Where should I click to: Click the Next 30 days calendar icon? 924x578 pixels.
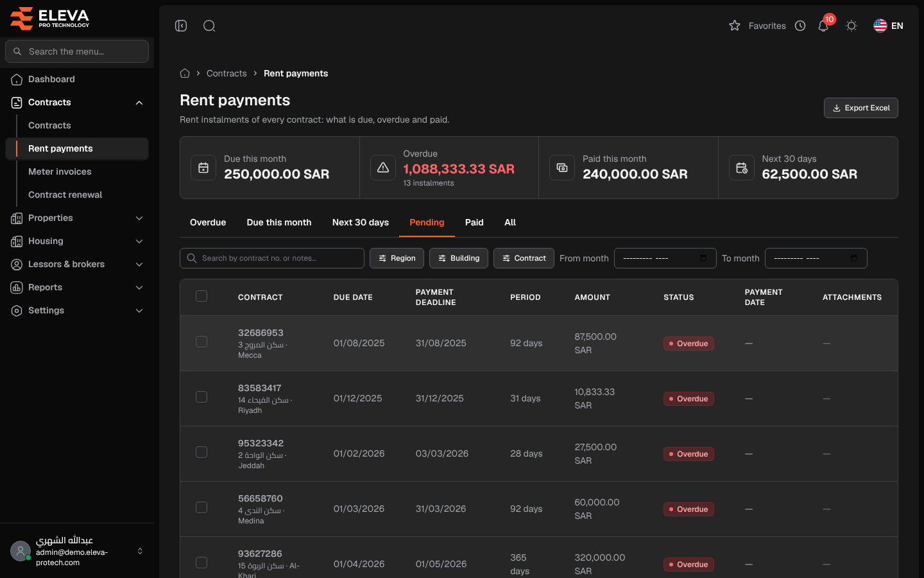coord(742,168)
